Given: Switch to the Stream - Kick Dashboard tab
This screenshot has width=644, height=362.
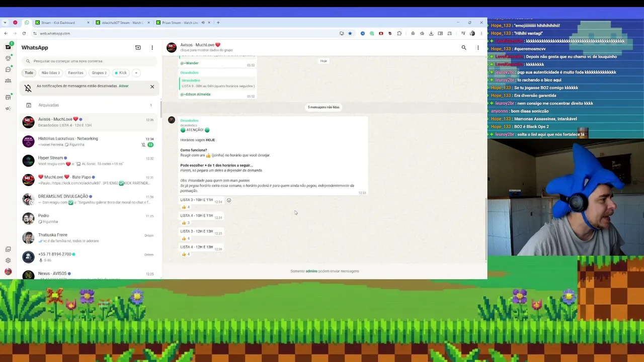Looking at the screenshot, I should [x=61, y=23].
